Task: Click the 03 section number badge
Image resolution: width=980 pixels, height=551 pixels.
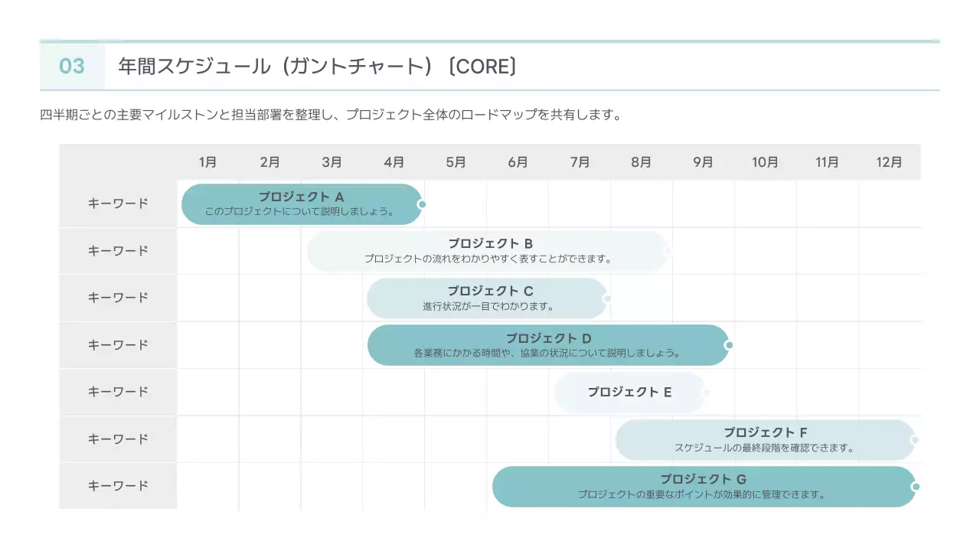Action: click(72, 67)
